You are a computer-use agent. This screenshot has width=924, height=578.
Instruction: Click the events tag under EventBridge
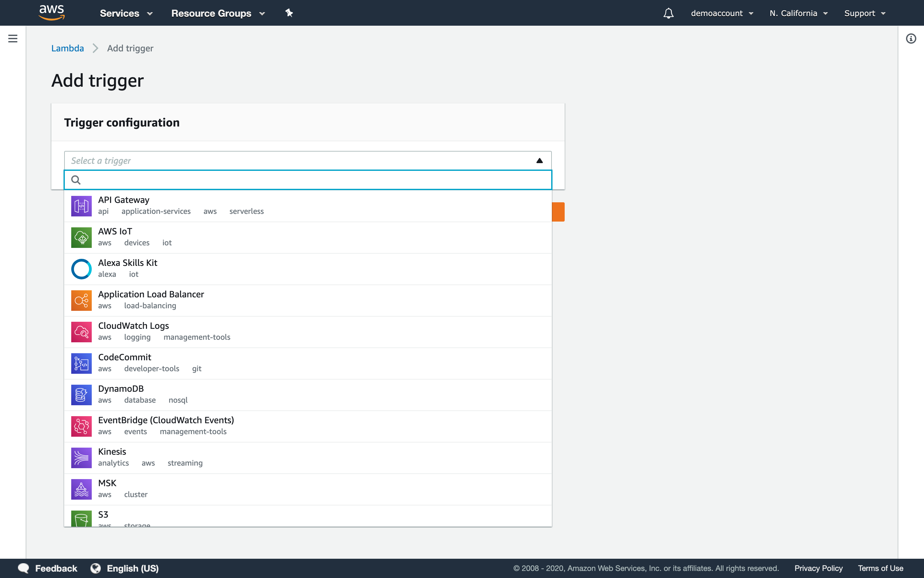[x=135, y=432]
